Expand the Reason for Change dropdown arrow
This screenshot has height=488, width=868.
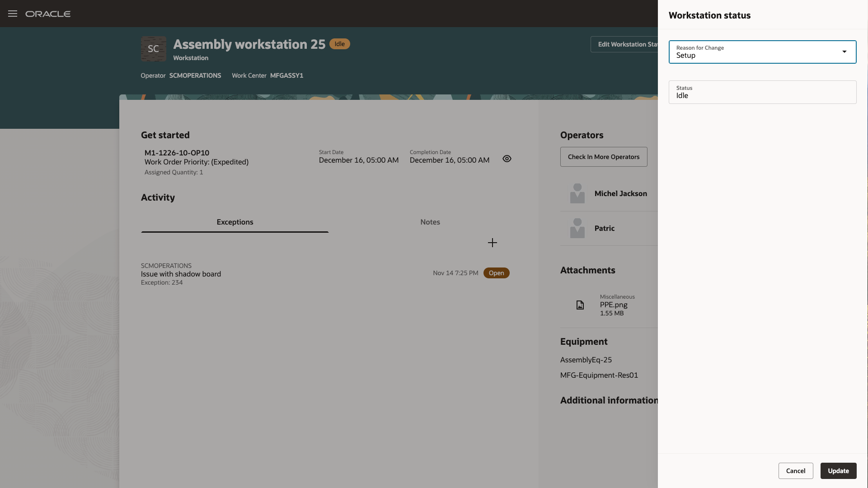point(844,52)
